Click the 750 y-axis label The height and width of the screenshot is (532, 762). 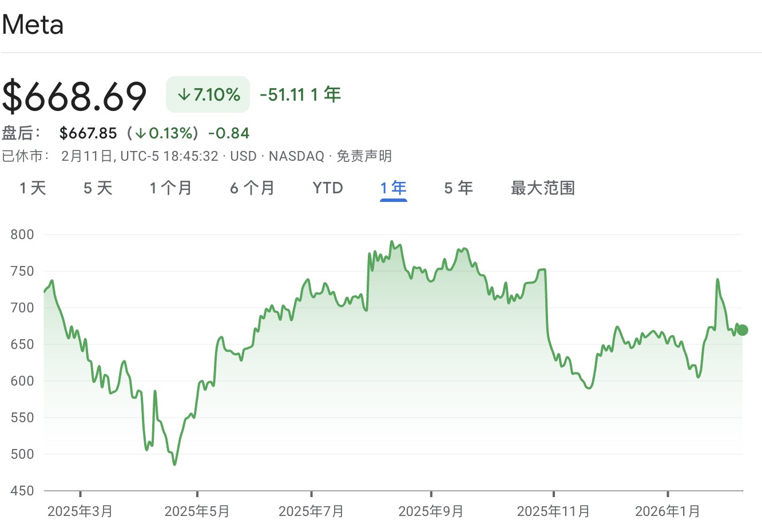(22, 271)
